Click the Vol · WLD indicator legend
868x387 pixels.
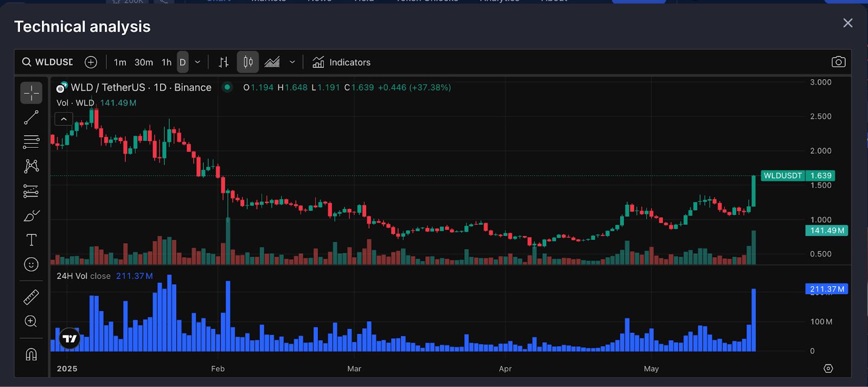coord(75,103)
